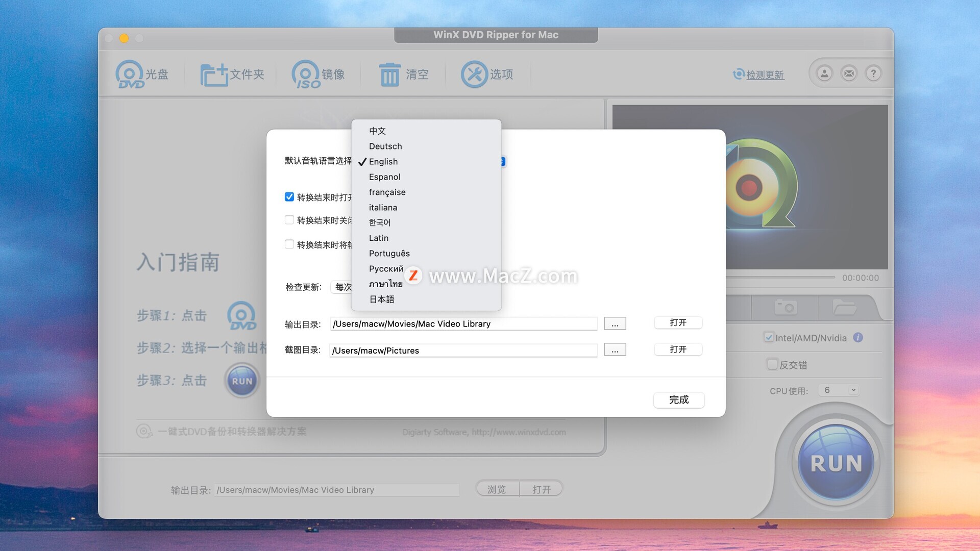Open the CPU usage dropdown
Screen dimensions: 980x551
[x=839, y=390]
